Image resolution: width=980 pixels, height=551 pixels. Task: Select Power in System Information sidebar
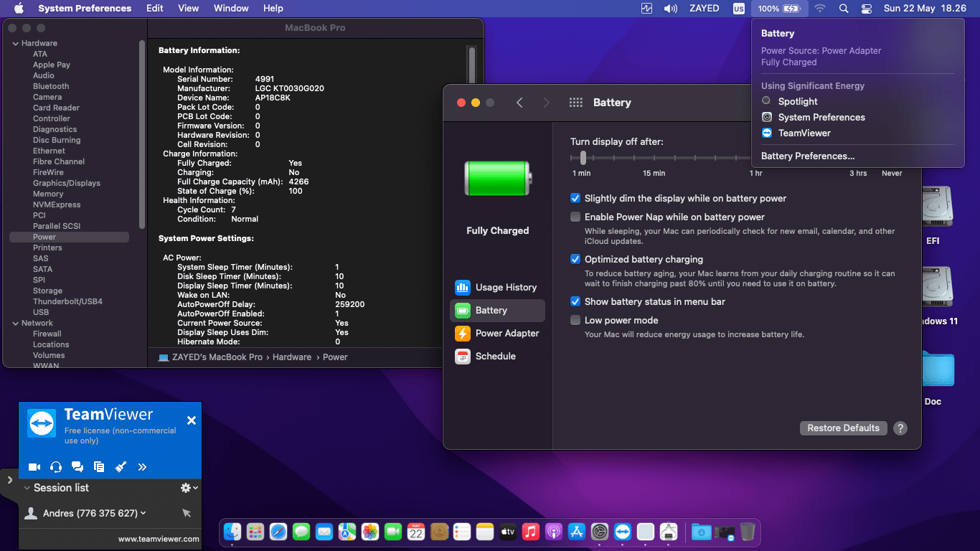point(69,237)
